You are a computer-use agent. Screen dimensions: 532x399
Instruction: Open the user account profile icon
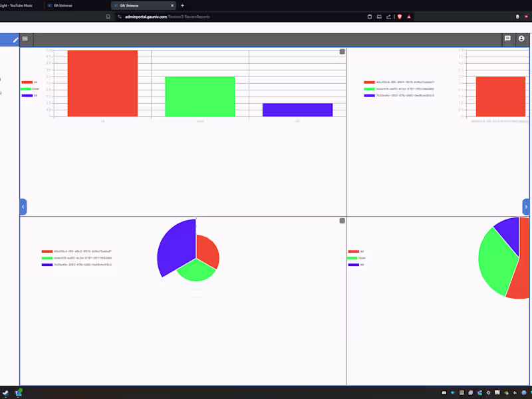click(x=521, y=39)
